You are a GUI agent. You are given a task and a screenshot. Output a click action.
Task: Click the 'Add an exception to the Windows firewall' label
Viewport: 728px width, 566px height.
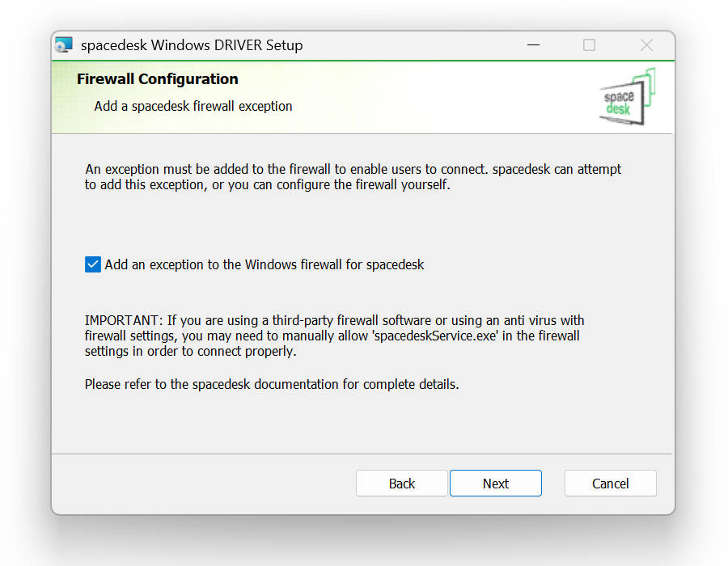(265, 264)
